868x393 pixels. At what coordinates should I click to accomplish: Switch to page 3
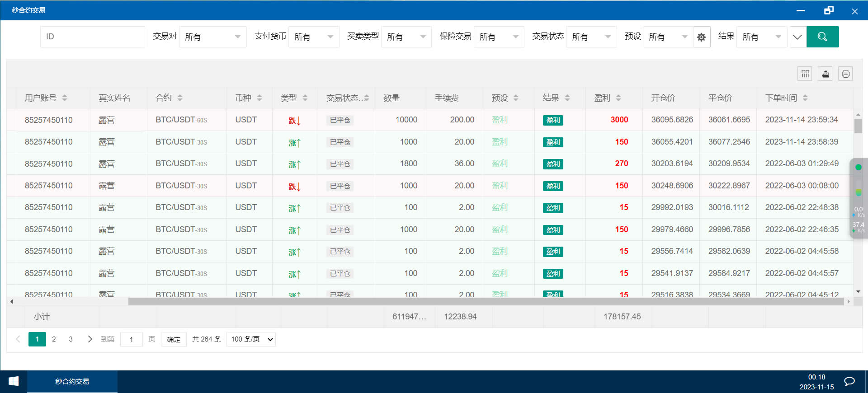click(71, 339)
